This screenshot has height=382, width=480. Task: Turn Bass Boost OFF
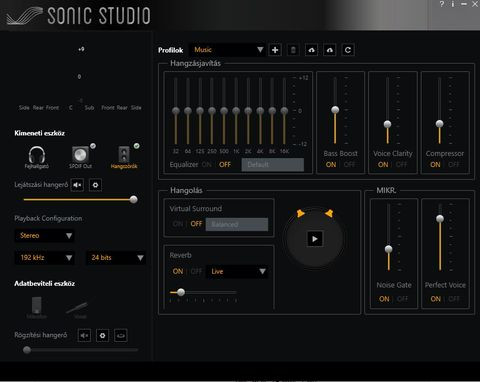click(350, 164)
